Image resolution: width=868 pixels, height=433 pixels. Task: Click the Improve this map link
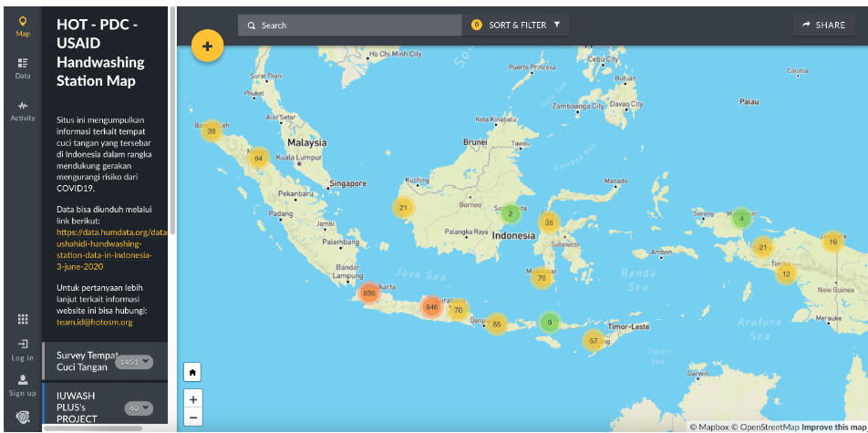pyautogui.click(x=834, y=427)
